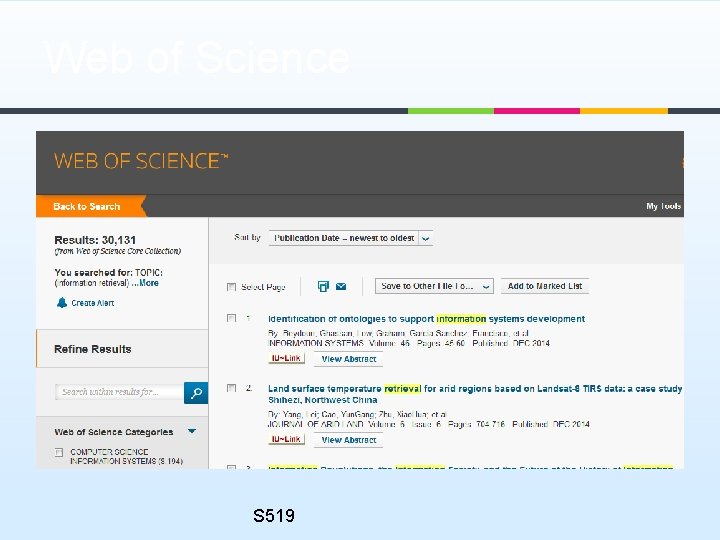Click View Abstract for ontologies article
The width and height of the screenshot is (720, 540).
pos(349,359)
